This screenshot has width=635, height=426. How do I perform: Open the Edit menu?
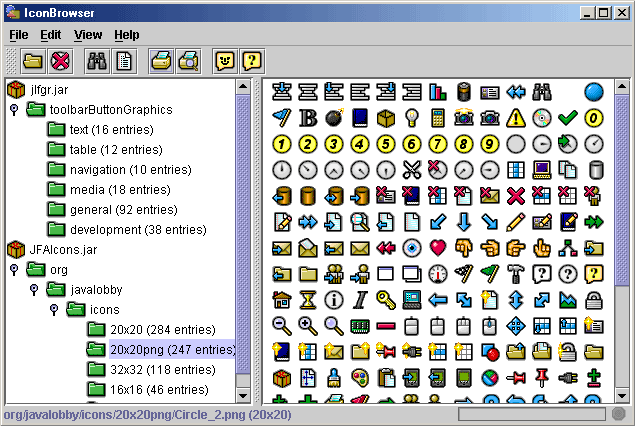coord(51,34)
